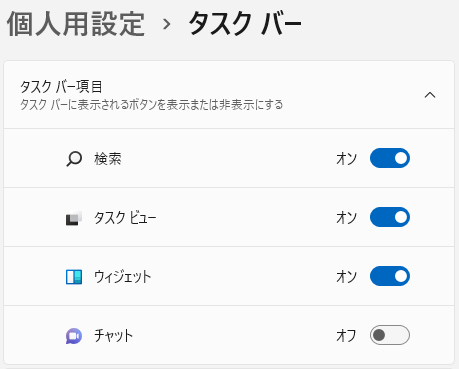The height and width of the screenshot is (369, 459).
Task: Click the タスク バー page title
Action: coord(245,24)
